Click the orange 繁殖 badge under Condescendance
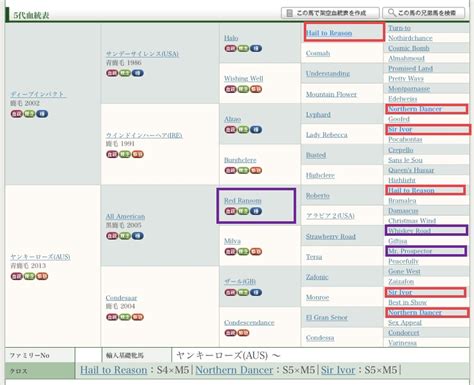474x385 pixels. pos(243,333)
